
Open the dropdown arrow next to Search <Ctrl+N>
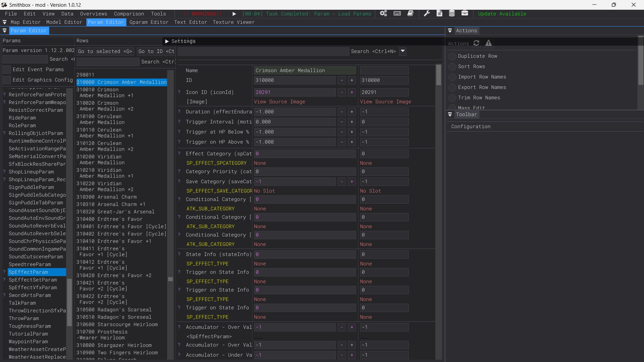point(403,51)
